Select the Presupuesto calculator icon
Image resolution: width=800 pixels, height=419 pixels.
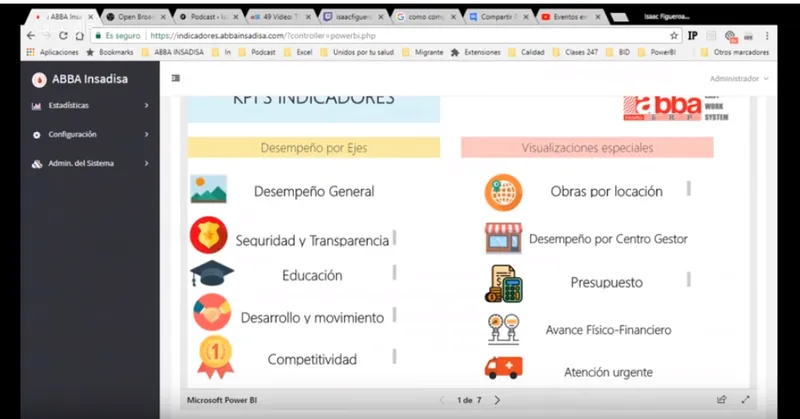pyautogui.click(x=504, y=284)
